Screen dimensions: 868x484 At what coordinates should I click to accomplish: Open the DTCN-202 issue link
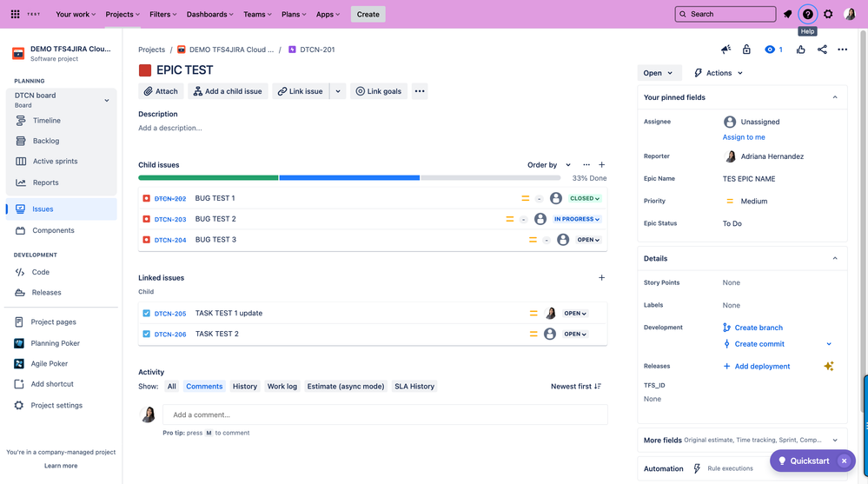[x=170, y=198]
